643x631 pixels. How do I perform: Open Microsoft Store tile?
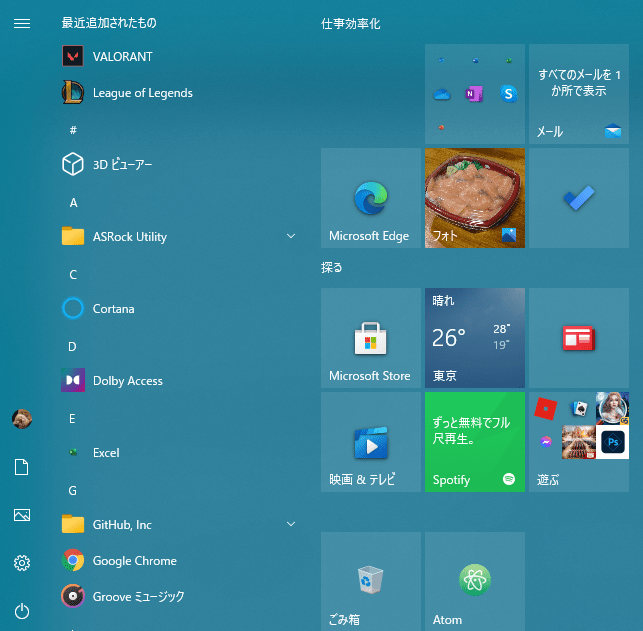pos(371,338)
